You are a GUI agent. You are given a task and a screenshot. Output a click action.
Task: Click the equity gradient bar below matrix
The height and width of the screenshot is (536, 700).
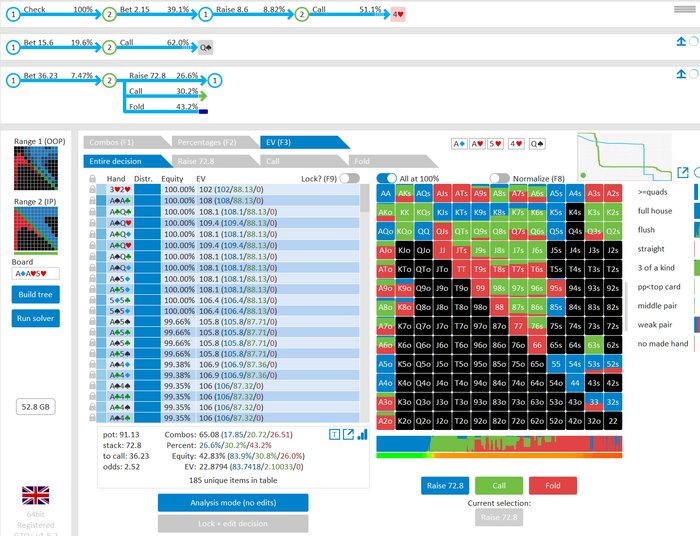499,456
